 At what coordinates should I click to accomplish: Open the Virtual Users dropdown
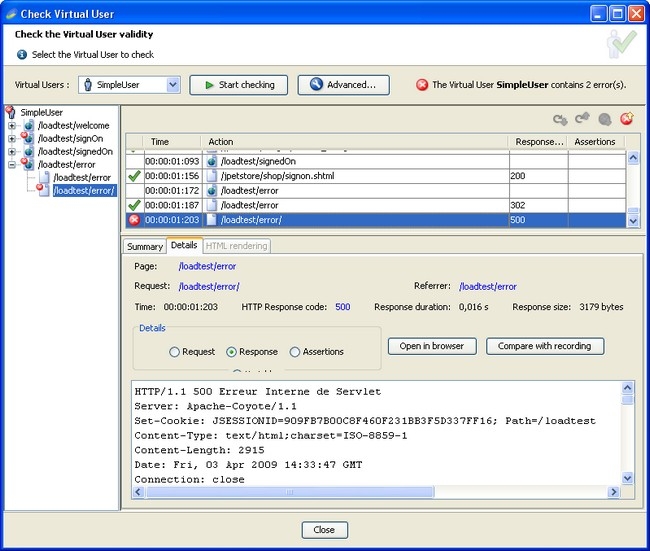(173, 85)
